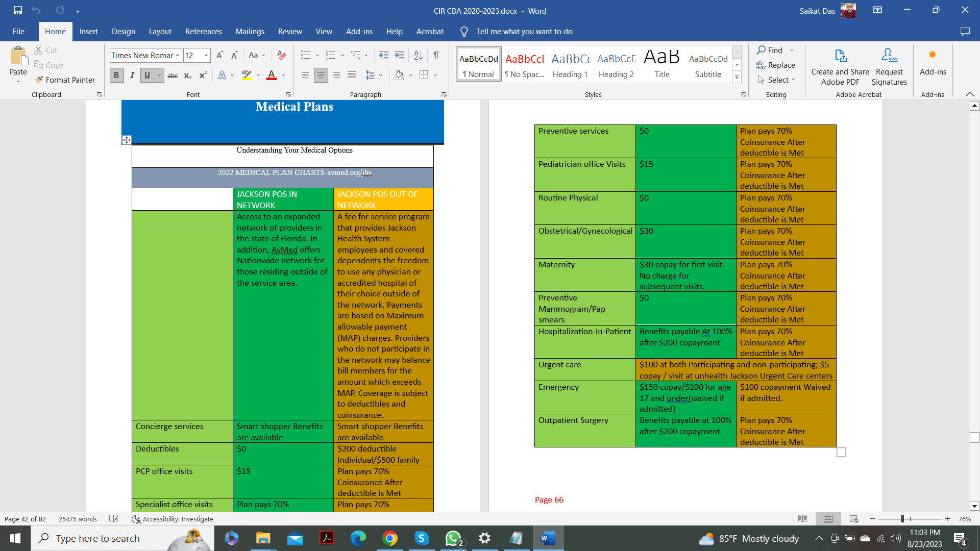The image size is (980, 551).
Task: Switch to References tab
Action: click(x=204, y=32)
